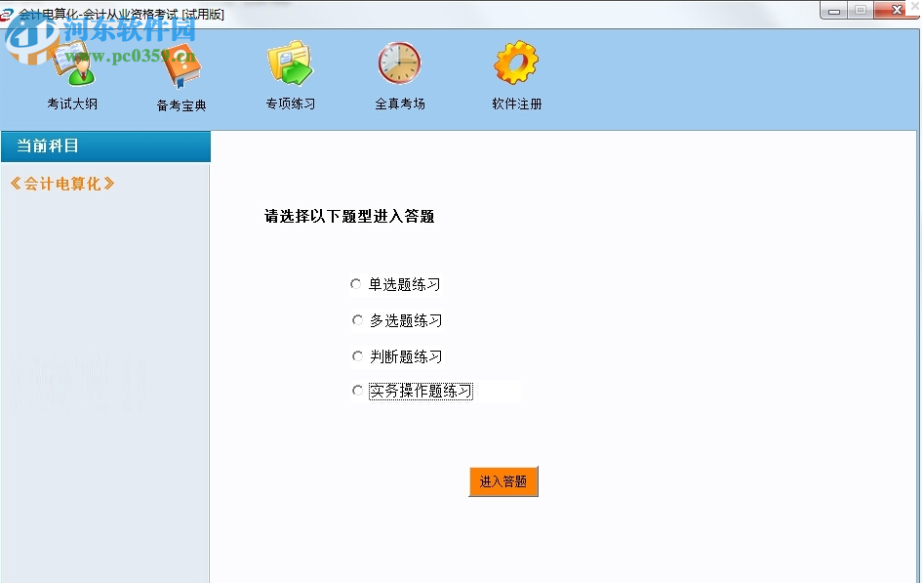Click the 专项练习 label
This screenshot has width=924, height=583.
(291, 104)
